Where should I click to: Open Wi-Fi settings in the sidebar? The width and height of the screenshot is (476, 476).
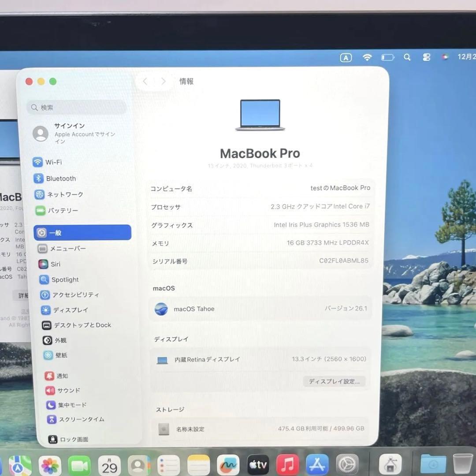pyautogui.click(x=55, y=162)
